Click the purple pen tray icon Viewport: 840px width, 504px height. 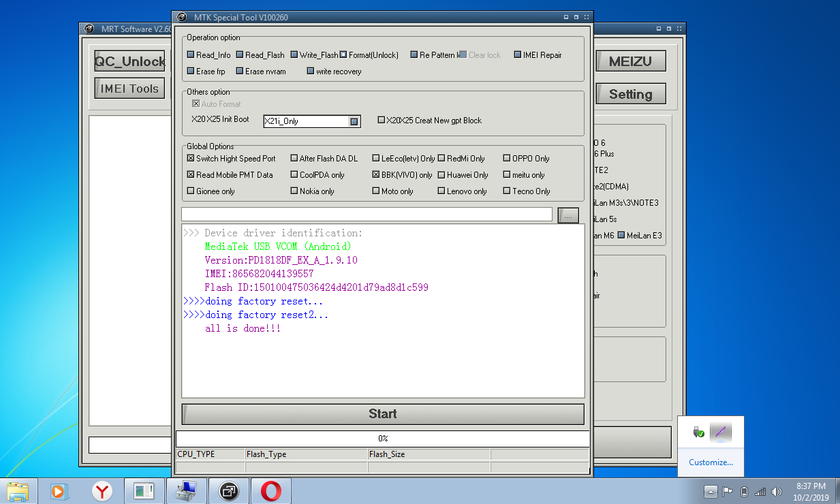721,432
